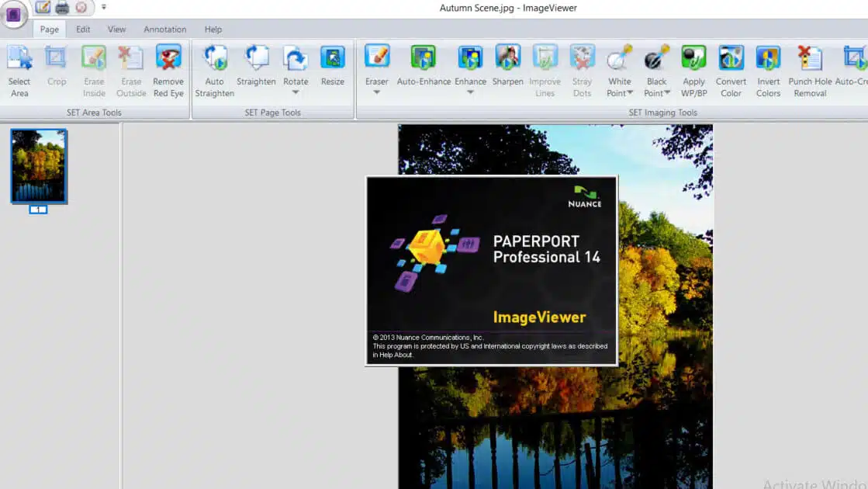Click the Improve Lines tool
This screenshot has height=489, width=868.
(545, 71)
